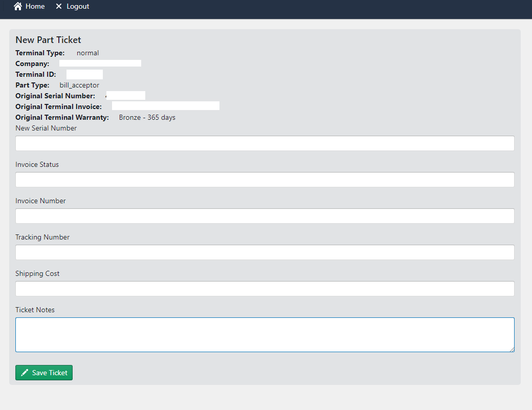The width and height of the screenshot is (532, 410).
Task: Select the Invoice Number input box
Action: (x=265, y=216)
